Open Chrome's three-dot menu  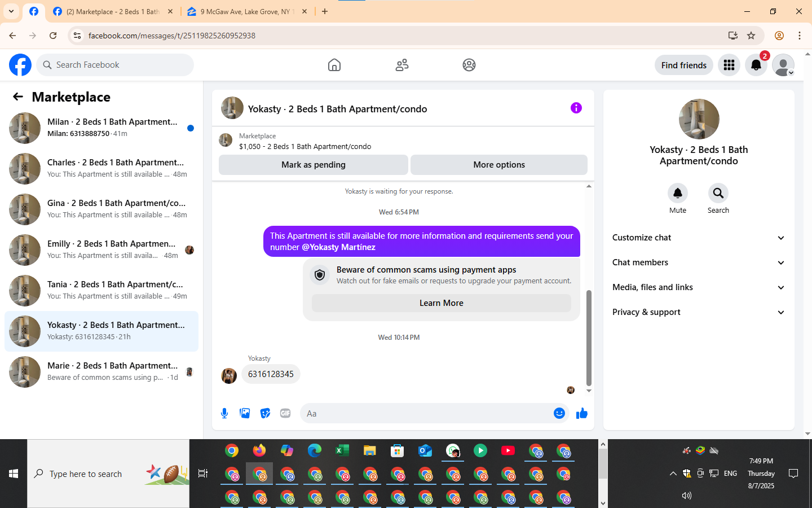tap(800, 36)
